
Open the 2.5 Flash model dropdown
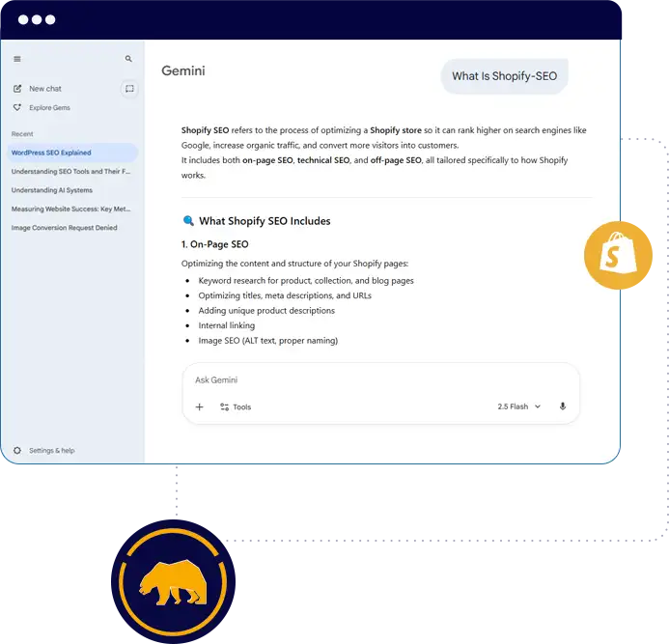pyautogui.click(x=518, y=406)
